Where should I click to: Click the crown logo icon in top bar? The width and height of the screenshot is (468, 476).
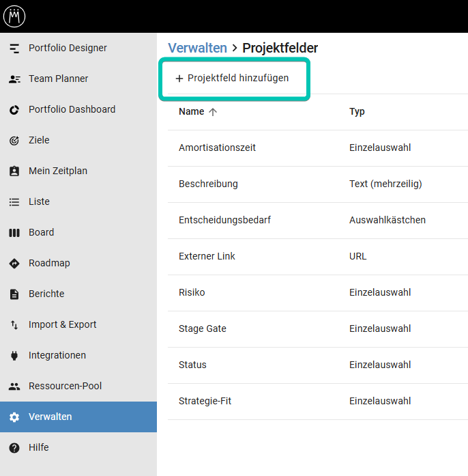(14, 16)
